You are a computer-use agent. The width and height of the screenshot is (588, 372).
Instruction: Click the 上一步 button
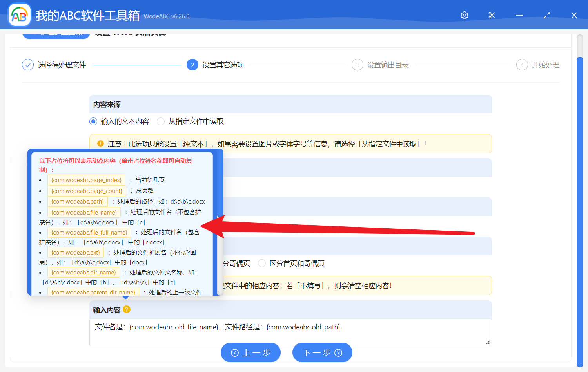coord(250,352)
